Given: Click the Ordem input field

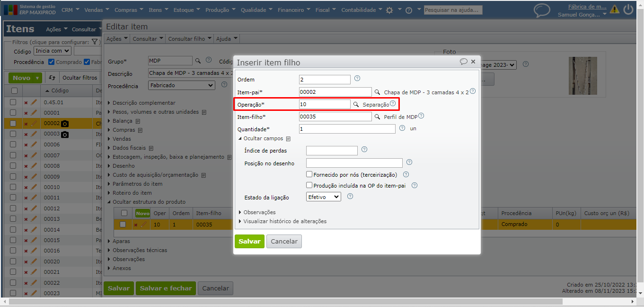Looking at the screenshot, I should click(325, 80).
